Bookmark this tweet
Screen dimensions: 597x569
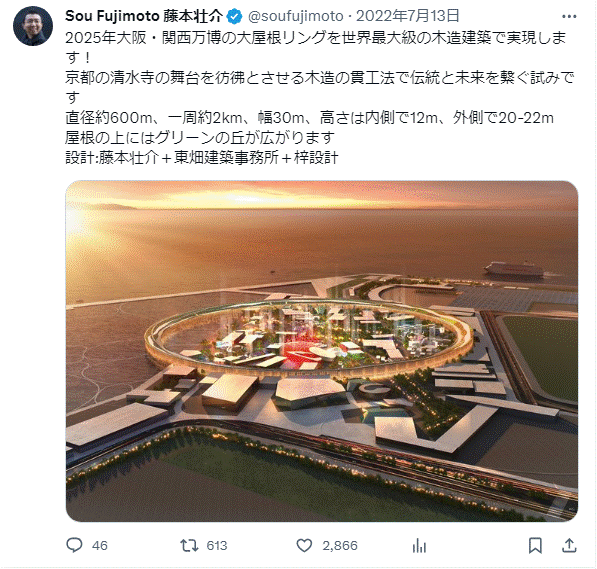(x=535, y=545)
